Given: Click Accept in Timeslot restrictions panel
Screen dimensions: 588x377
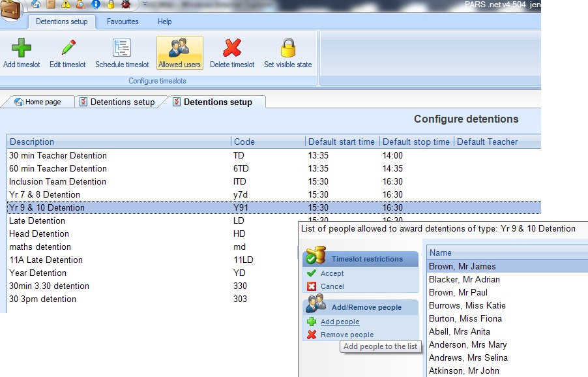Looking at the screenshot, I should tap(332, 273).
